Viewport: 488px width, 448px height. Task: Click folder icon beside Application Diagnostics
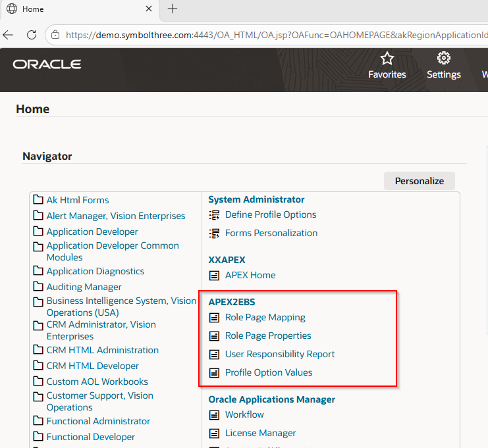38,270
